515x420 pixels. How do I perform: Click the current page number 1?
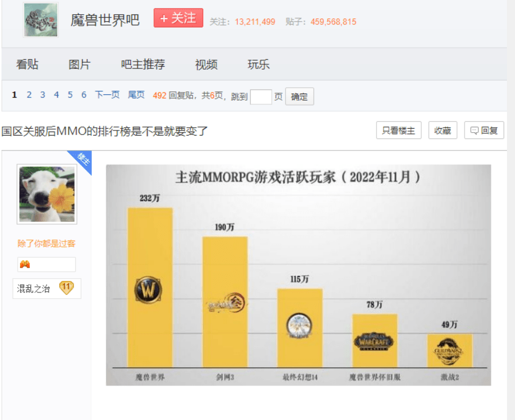[14, 95]
